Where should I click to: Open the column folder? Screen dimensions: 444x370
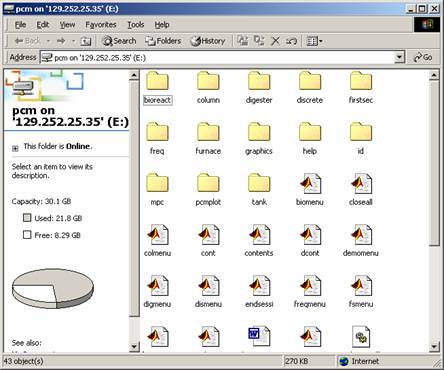click(x=208, y=87)
